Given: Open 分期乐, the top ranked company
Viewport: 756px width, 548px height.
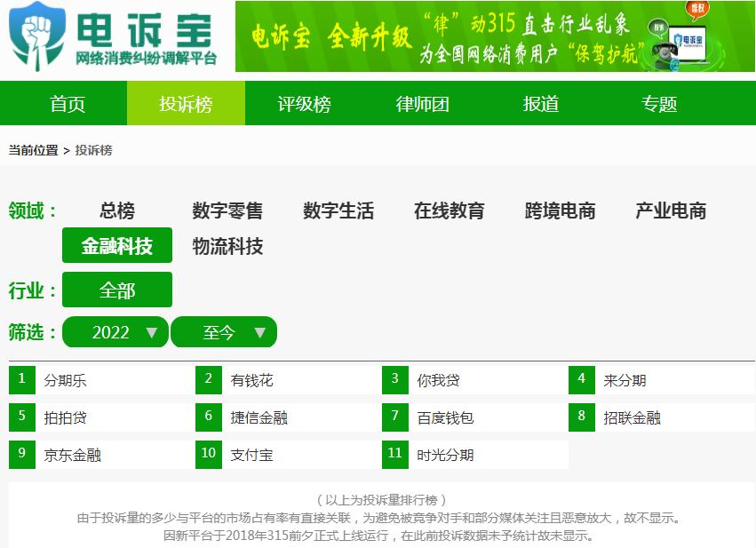Looking at the screenshot, I should click(59, 379).
